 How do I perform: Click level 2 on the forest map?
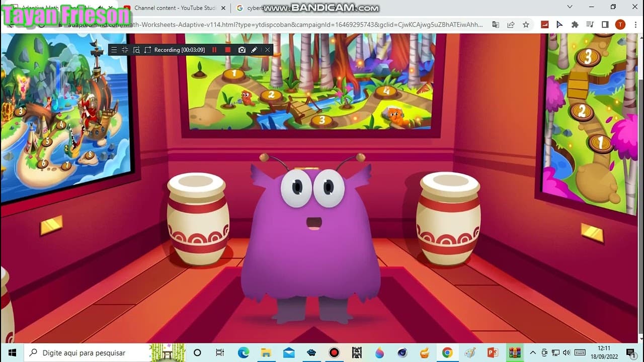tap(271, 95)
